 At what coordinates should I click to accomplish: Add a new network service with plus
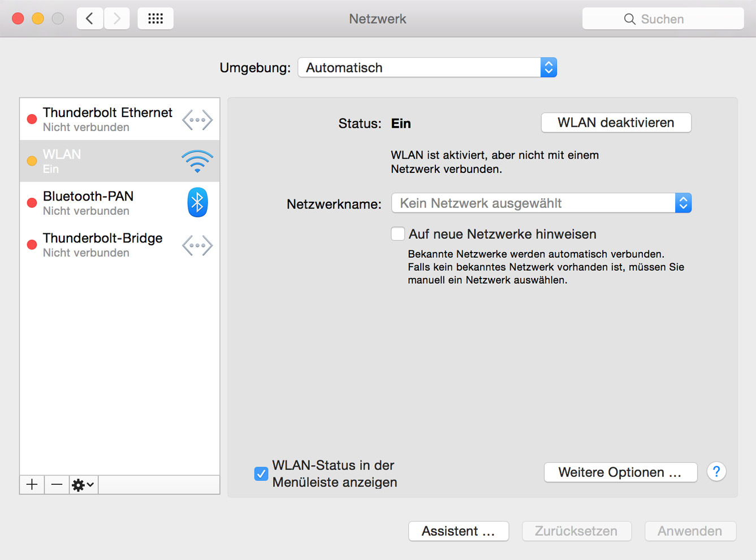(32, 484)
